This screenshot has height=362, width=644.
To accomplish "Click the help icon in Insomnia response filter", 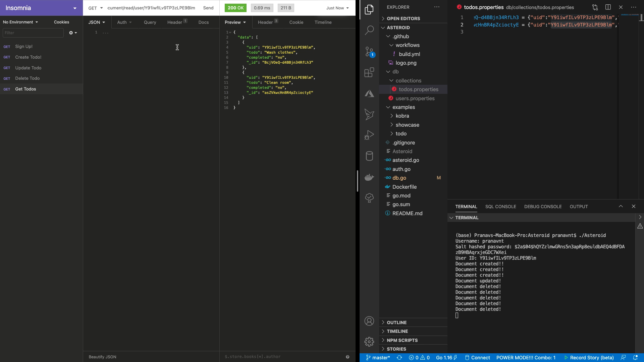I will 347,357.
